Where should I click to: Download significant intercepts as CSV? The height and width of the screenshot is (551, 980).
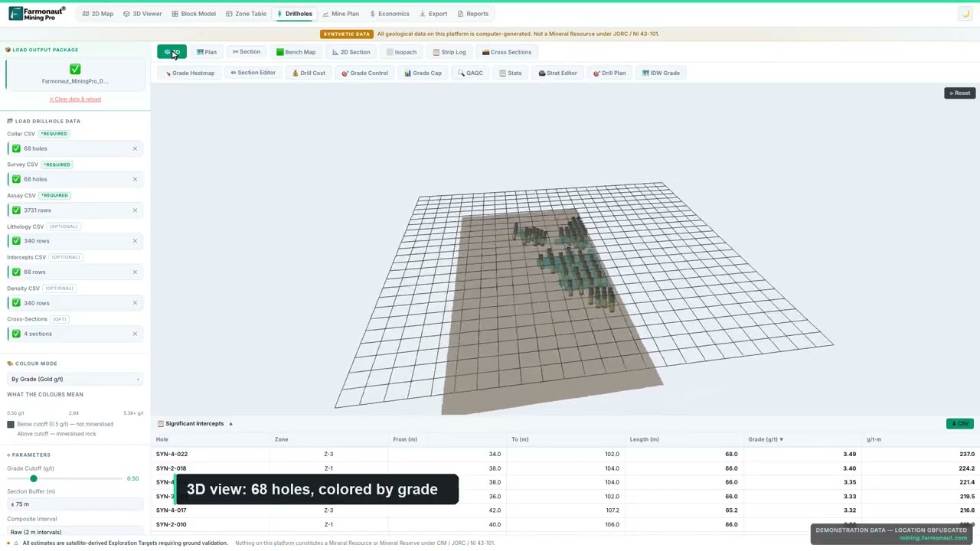[x=959, y=423]
